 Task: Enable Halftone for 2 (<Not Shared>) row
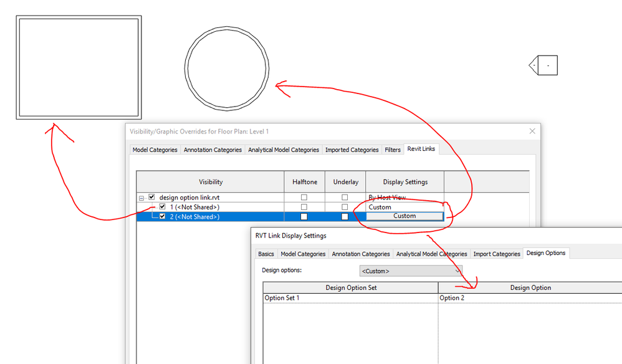coord(304,216)
